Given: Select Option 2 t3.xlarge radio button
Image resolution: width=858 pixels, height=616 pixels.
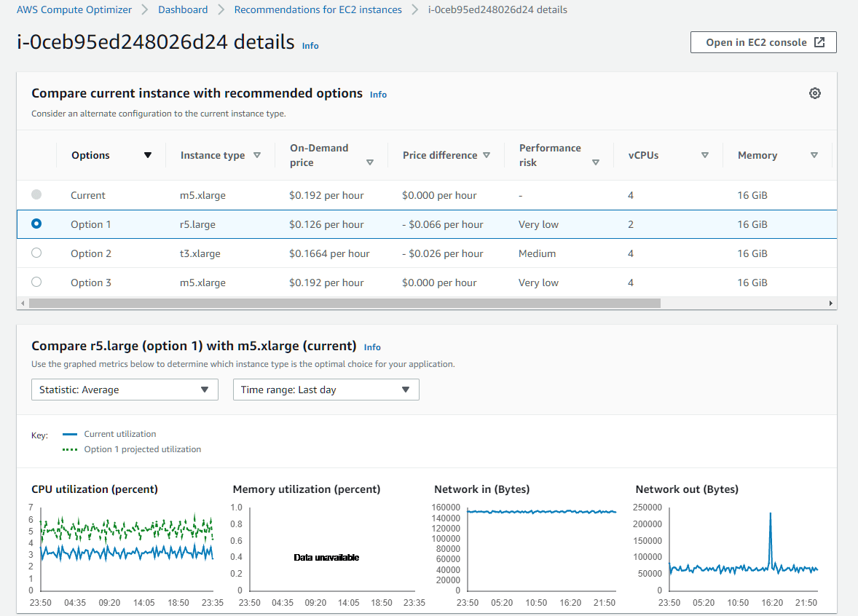Looking at the screenshot, I should click(36, 253).
